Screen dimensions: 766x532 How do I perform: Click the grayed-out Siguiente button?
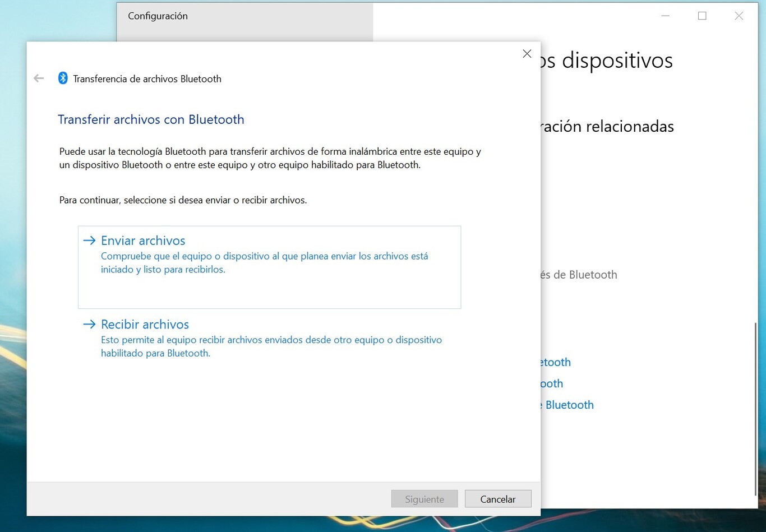(424, 499)
